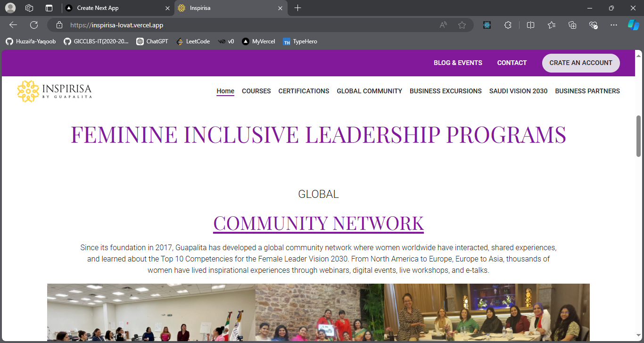Open the Favorites list icon

[x=552, y=25]
